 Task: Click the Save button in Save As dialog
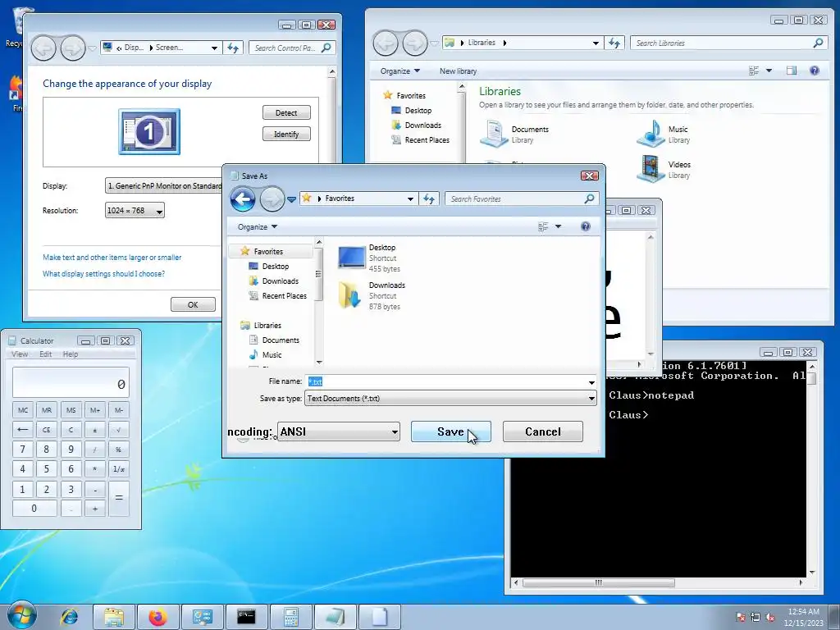tap(450, 431)
